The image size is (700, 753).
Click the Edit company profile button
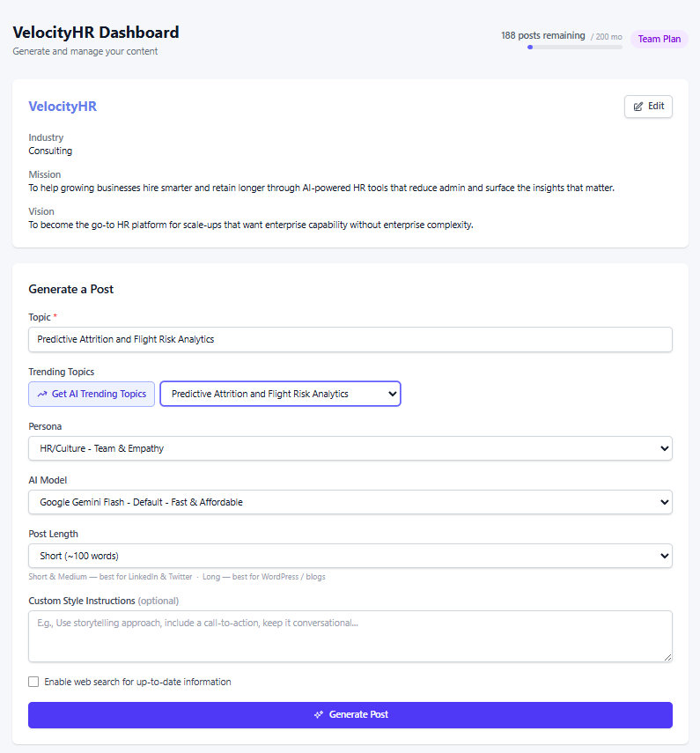coord(648,107)
